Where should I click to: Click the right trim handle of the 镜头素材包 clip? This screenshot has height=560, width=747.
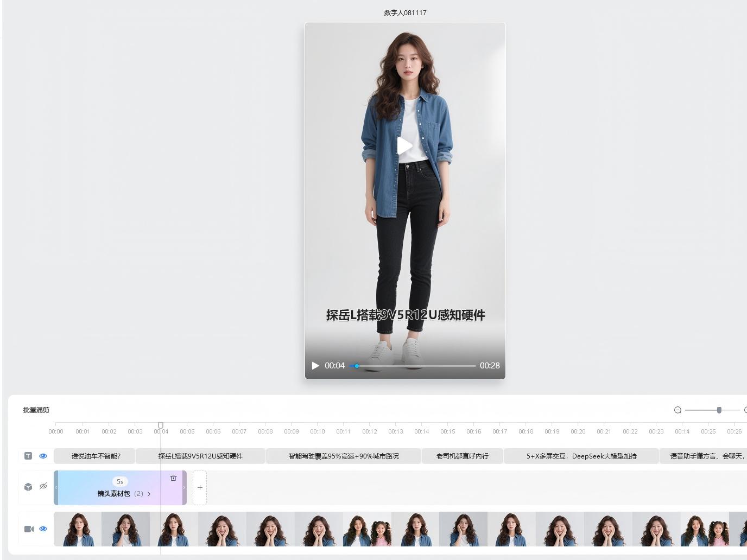[x=184, y=487]
